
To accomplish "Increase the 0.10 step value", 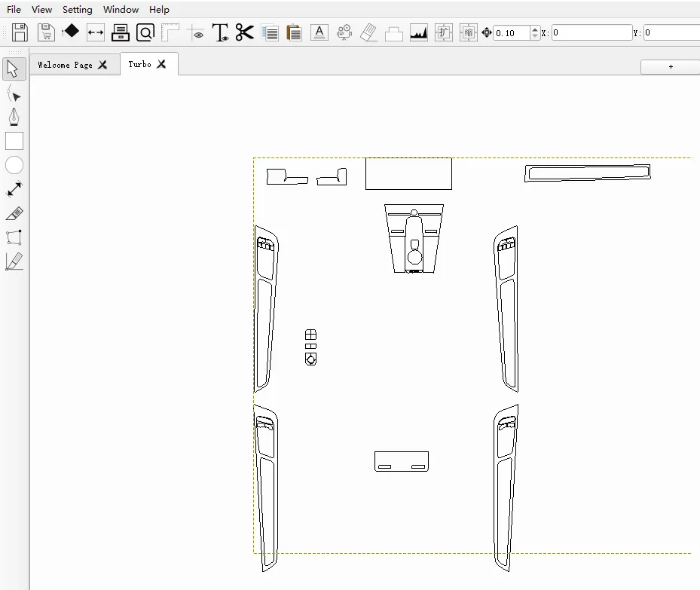I will tap(535, 29).
